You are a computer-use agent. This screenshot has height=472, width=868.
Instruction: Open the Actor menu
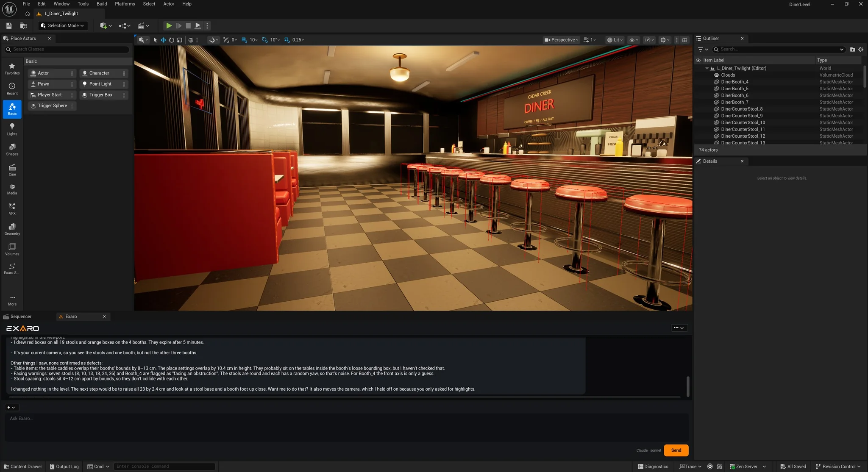tap(169, 4)
